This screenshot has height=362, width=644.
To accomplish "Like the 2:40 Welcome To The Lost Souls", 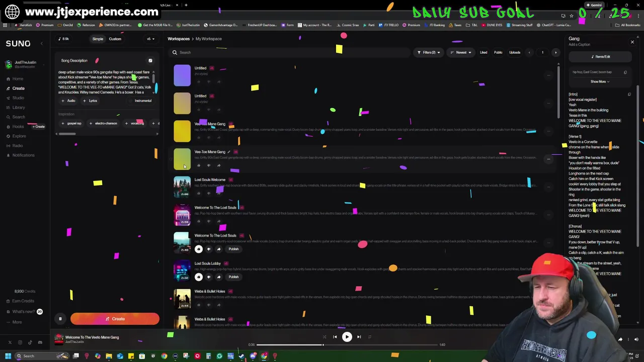I will [199, 249].
